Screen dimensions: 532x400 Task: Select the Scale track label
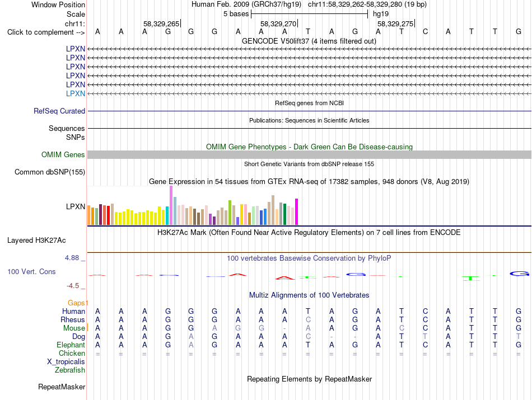[x=76, y=14]
